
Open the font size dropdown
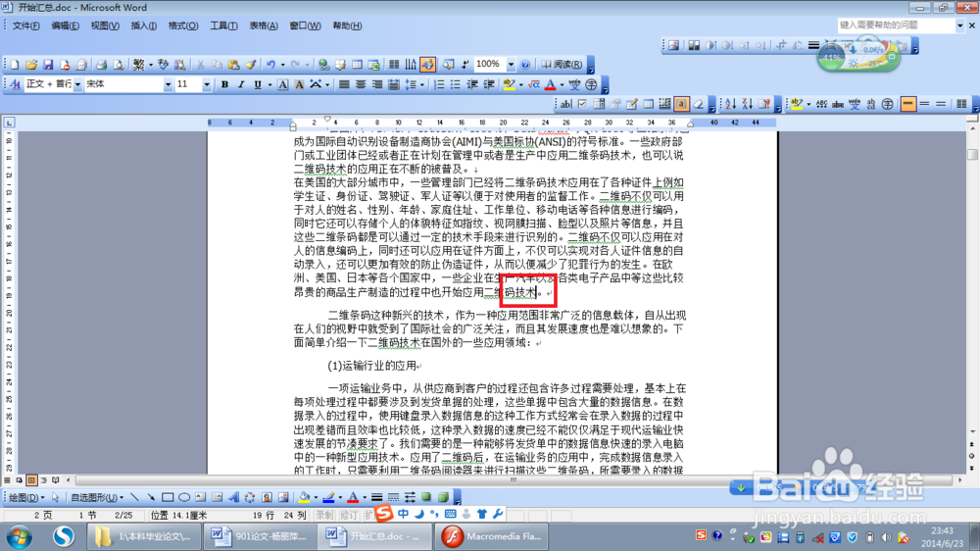[x=206, y=84]
